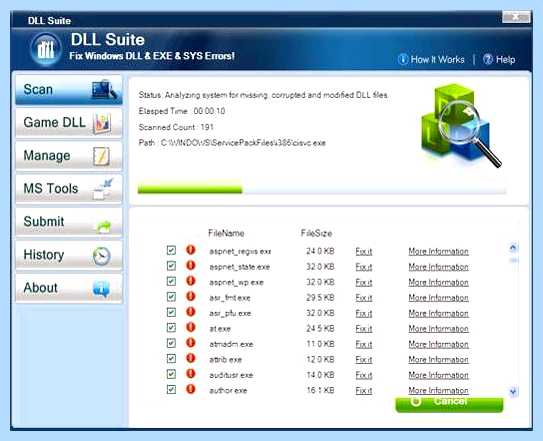Viewport: 543px width, 441px height.
Task: Click the 16.1 KB file size value
Action: pos(320,390)
